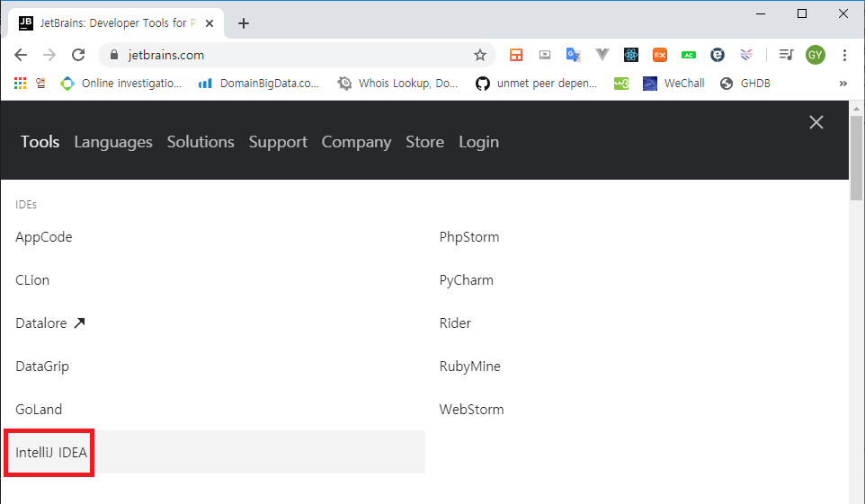Open the Google Translate extension
Image resolution: width=865 pixels, height=504 pixels.
click(573, 55)
